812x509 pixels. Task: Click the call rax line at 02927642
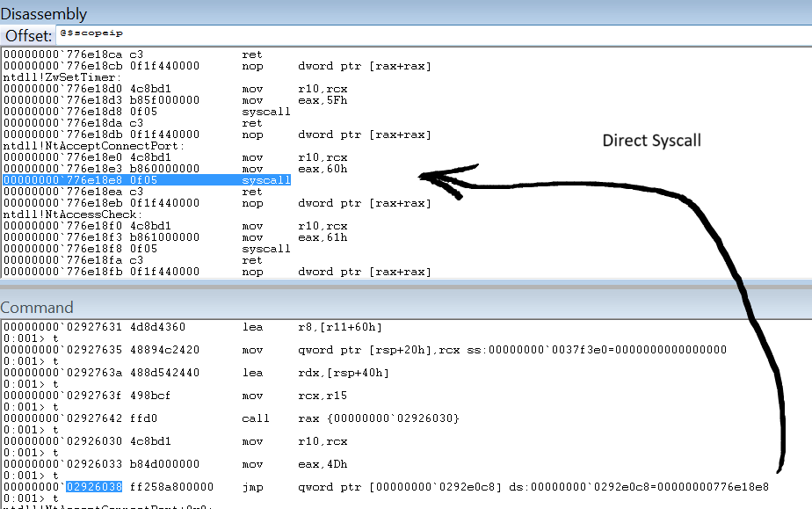pyautogui.click(x=231, y=418)
